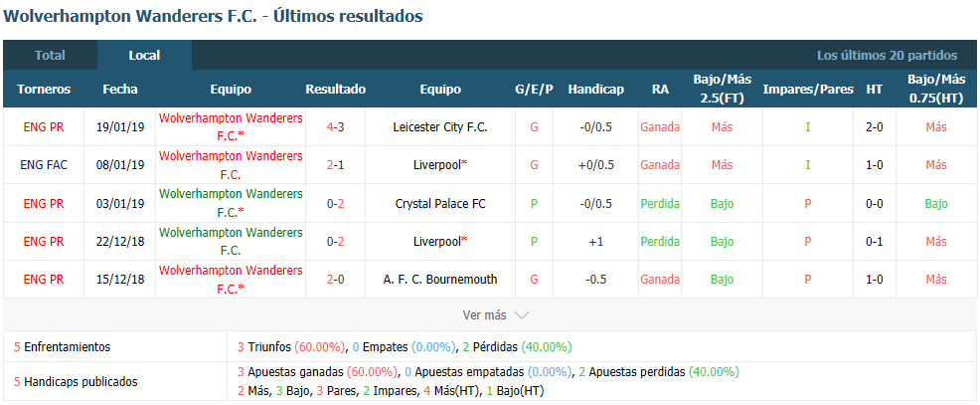Click the Fecha column header

click(120, 90)
